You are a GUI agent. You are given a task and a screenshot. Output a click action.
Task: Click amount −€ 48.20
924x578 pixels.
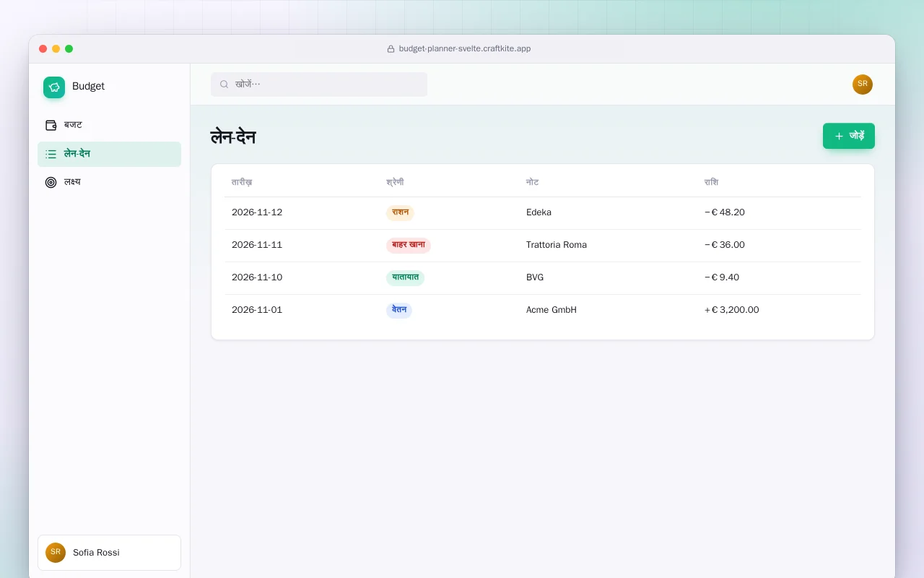pyautogui.click(x=724, y=212)
